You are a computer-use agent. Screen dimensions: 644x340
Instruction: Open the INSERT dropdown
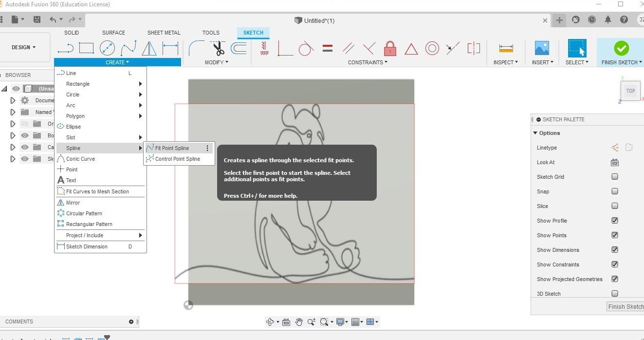click(x=542, y=62)
